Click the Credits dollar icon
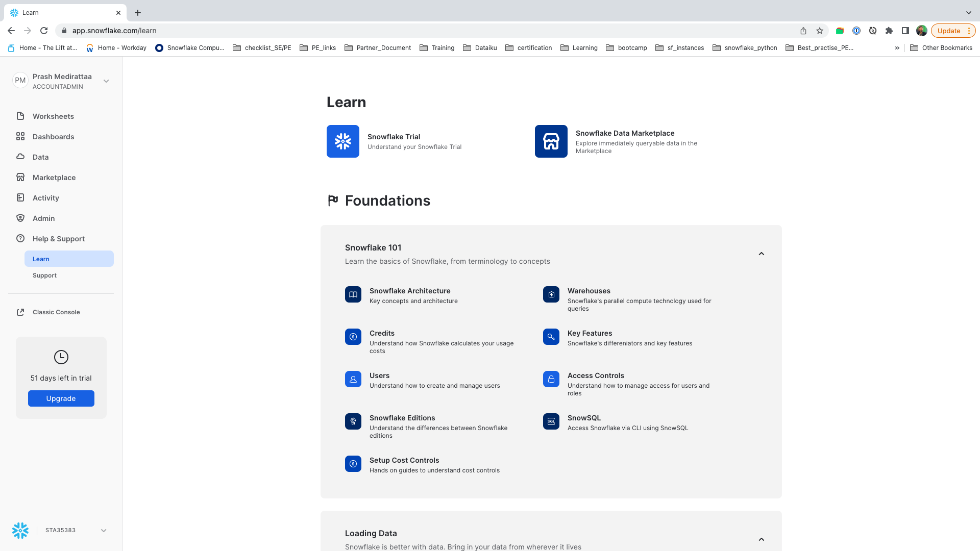980x551 pixels. pyautogui.click(x=353, y=337)
